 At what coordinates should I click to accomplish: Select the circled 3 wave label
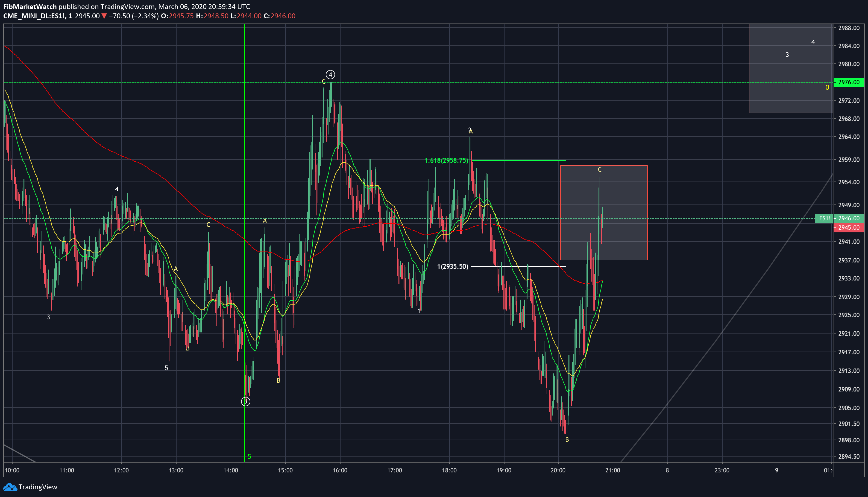246,401
